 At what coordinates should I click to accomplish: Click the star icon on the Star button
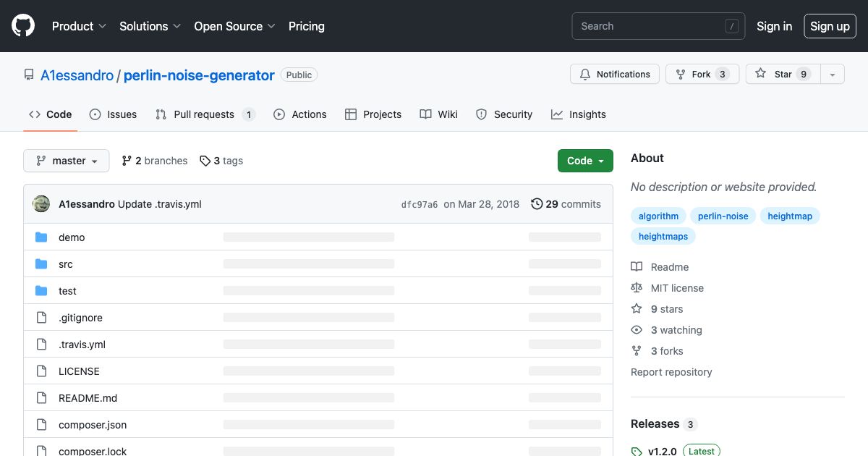pos(760,74)
